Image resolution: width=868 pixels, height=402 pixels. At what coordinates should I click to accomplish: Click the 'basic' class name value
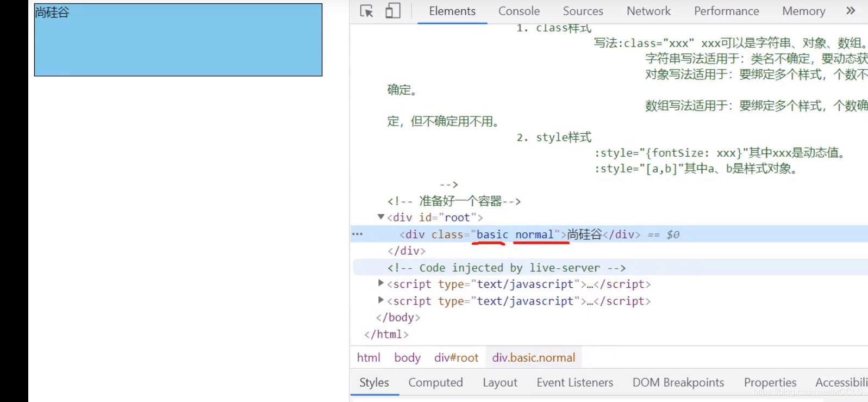492,234
